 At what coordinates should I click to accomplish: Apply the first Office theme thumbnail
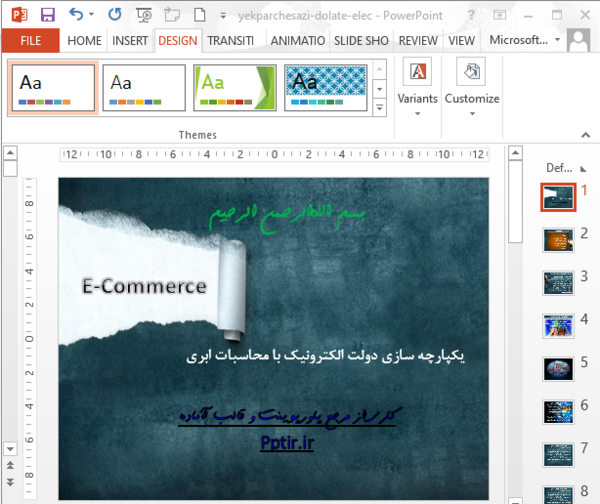(x=53, y=88)
